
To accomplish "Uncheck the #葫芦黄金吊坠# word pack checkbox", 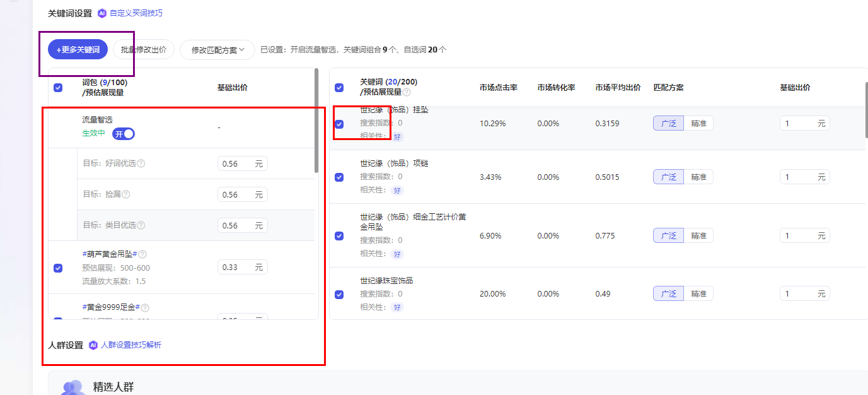I will pyautogui.click(x=58, y=268).
